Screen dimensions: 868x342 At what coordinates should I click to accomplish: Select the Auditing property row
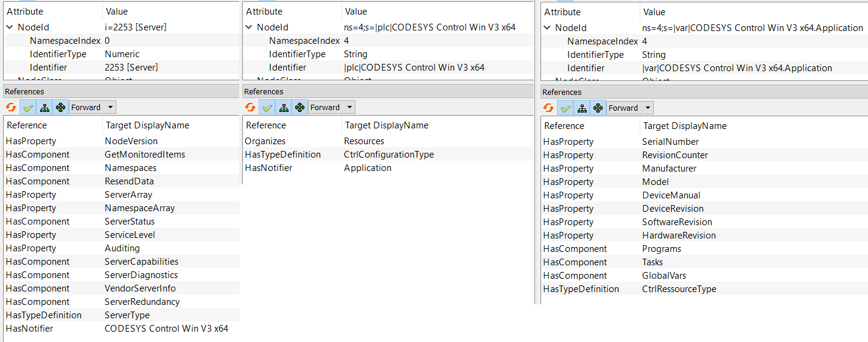pyautogui.click(x=122, y=248)
